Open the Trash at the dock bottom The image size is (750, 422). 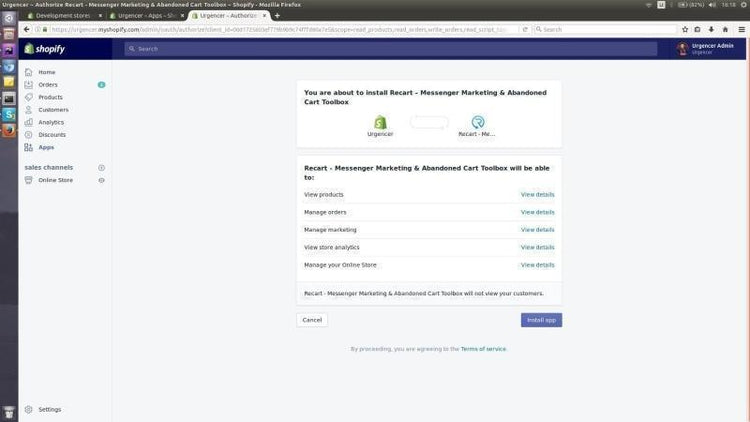tap(9, 412)
